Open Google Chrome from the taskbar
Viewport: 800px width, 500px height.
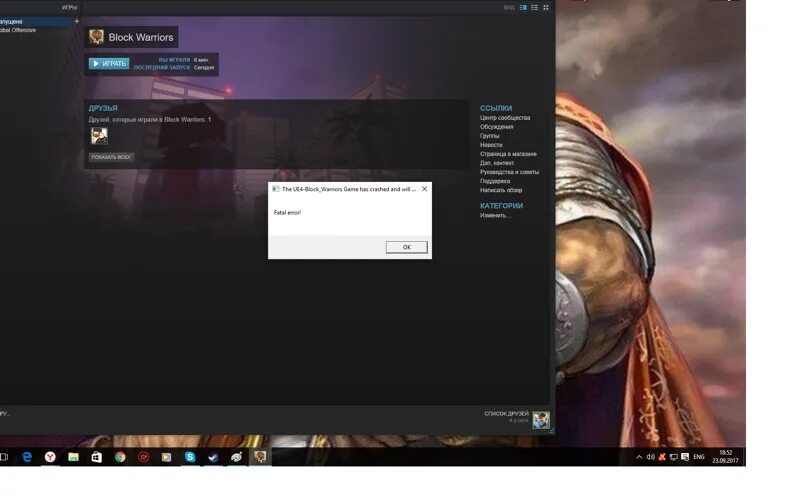(120, 457)
